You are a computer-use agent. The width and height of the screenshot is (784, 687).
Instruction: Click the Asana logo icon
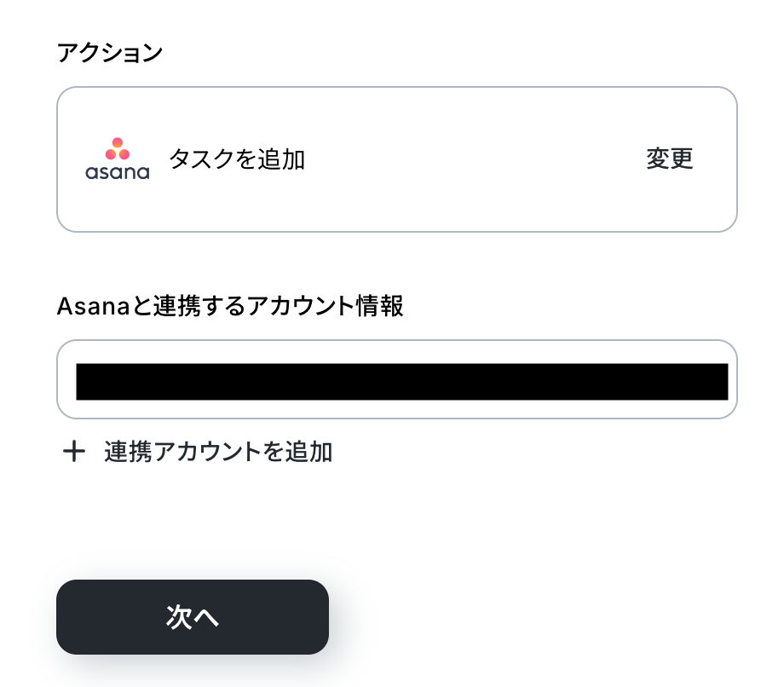pos(118,159)
